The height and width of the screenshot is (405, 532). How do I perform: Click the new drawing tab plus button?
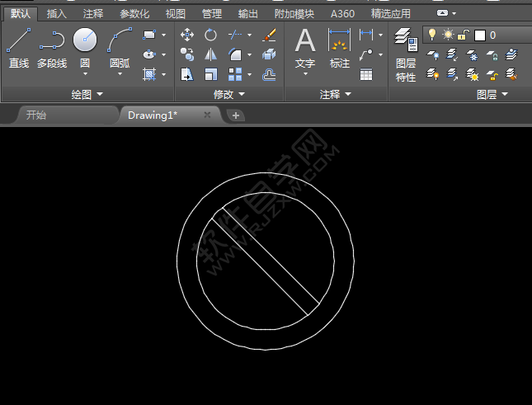(x=235, y=115)
